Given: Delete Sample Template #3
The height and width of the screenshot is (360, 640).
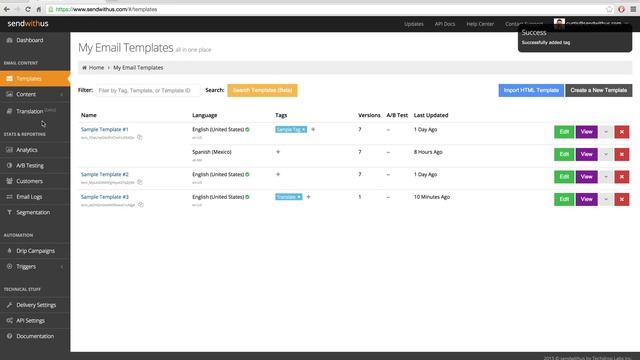Looking at the screenshot, I should [x=622, y=199].
